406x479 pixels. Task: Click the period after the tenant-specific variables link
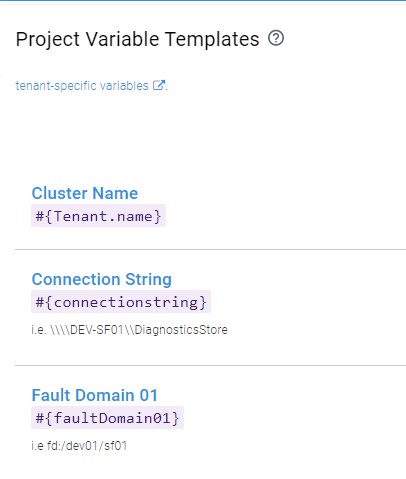(167, 89)
